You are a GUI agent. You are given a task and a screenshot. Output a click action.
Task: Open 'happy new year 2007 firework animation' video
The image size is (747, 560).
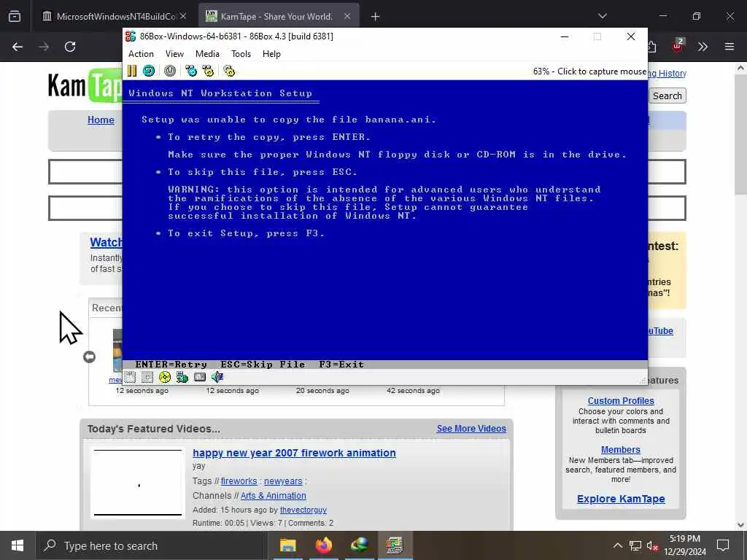click(x=294, y=453)
